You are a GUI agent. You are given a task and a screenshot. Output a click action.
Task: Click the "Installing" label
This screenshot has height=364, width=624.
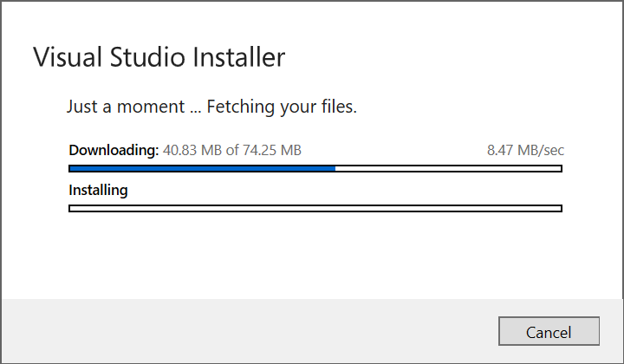(x=98, y=190)
